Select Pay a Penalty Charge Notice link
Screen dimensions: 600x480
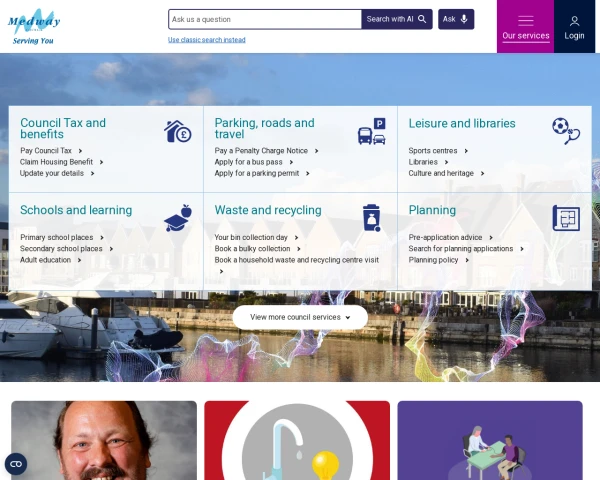pos(261,151)
